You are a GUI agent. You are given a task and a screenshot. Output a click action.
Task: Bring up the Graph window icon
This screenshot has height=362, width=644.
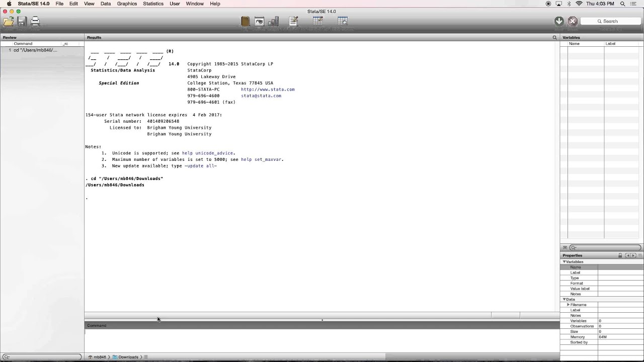[274, 21]
